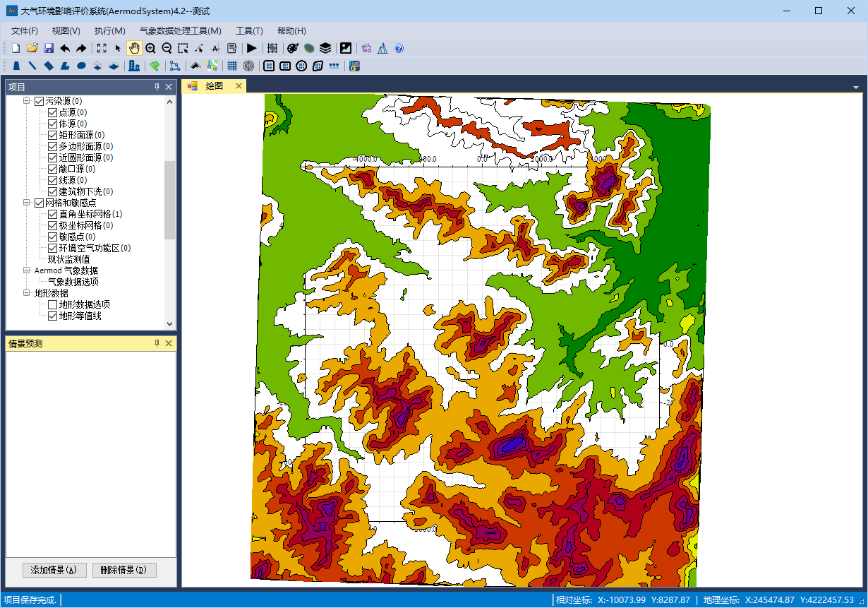Enable the 地形数据选项 checkbox
Screen dimensions: 868x608
52,304
